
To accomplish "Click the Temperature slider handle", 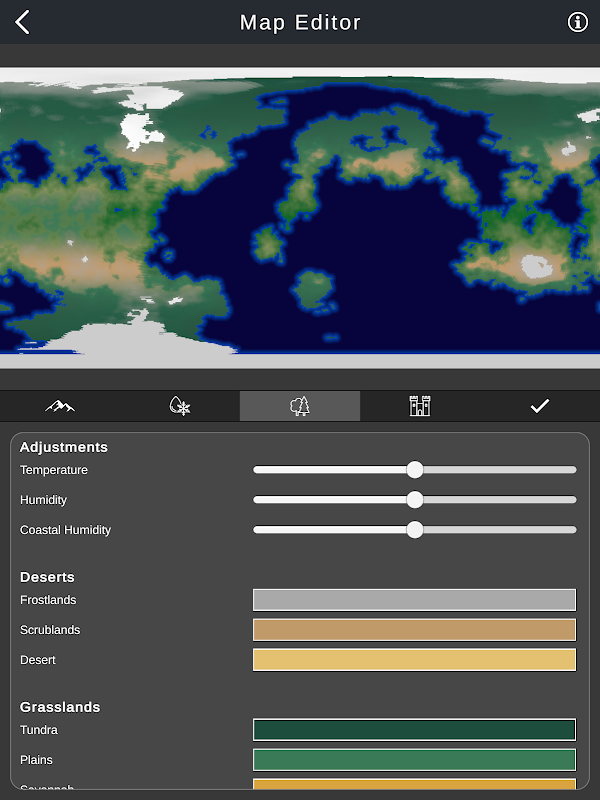I will coord(415,470).
